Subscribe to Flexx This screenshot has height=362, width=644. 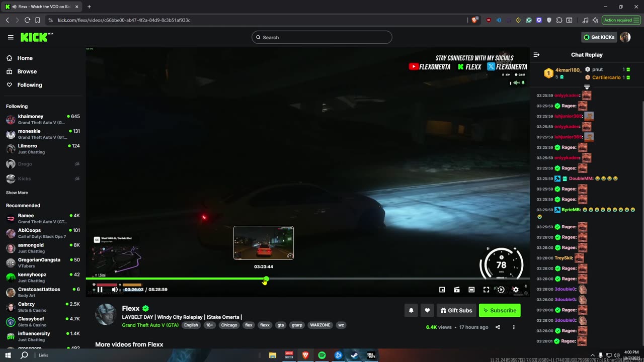500,310
